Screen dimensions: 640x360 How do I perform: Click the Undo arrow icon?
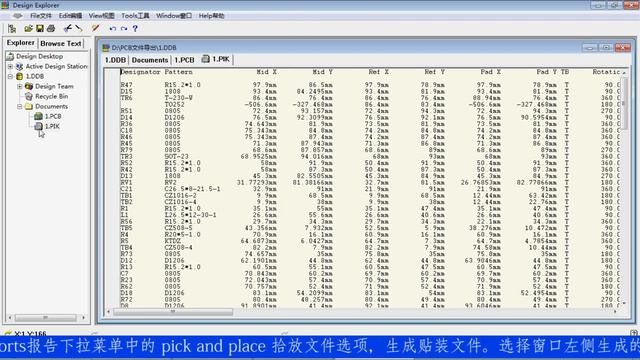pos(113,29)
